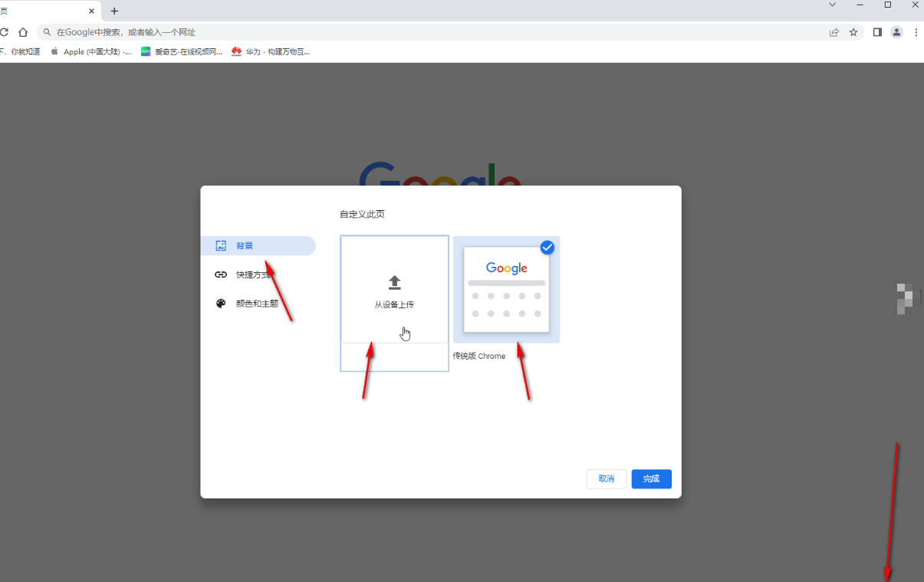924x582 pixels.
Task: Click the 颜色和主题 palette icon
Action: [221, 304]
